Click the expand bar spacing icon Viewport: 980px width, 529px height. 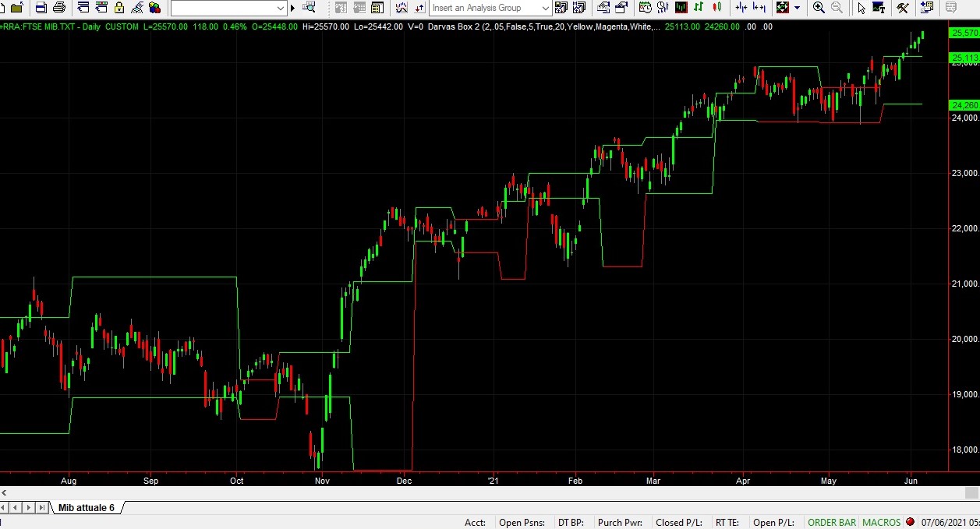pyautogui.click(x=759, y=8)
